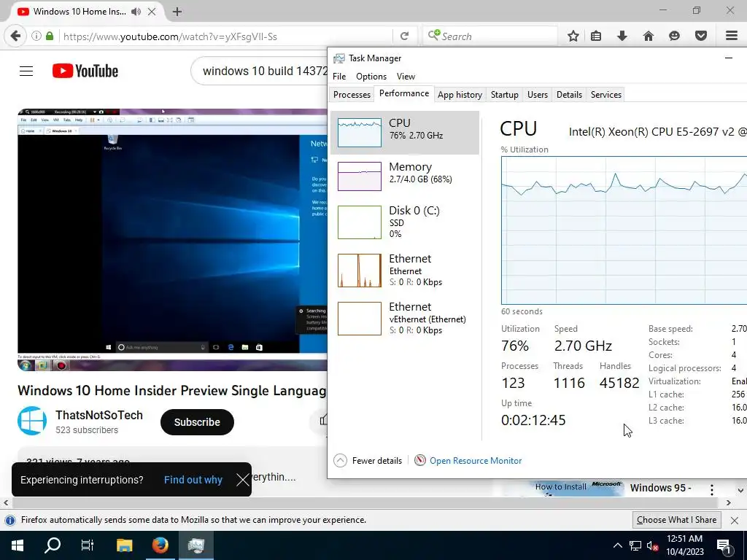Reload the page in Firefox
Viewport: 747px width, 560px height.
tap(404, 36)
